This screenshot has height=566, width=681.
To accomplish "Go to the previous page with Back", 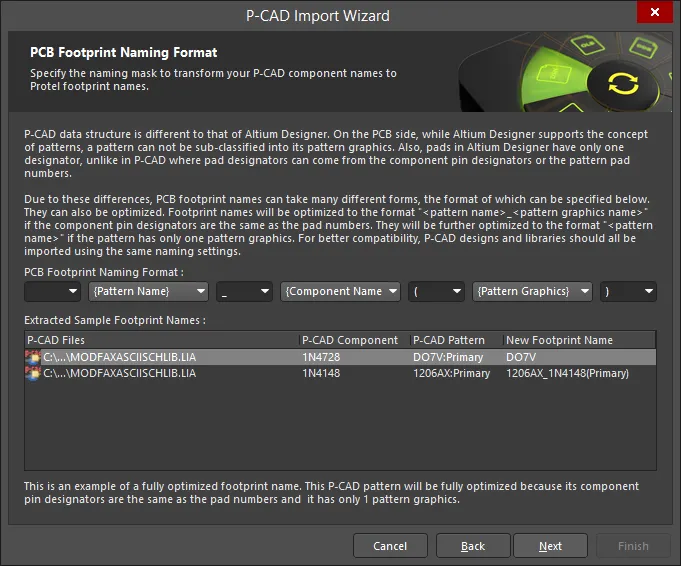I will (473, 546).
